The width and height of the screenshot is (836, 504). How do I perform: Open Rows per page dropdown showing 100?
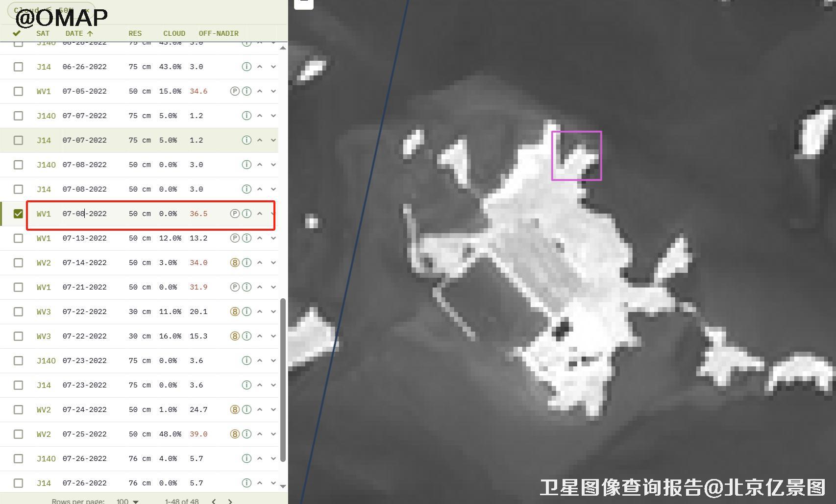tap(127, 501)
